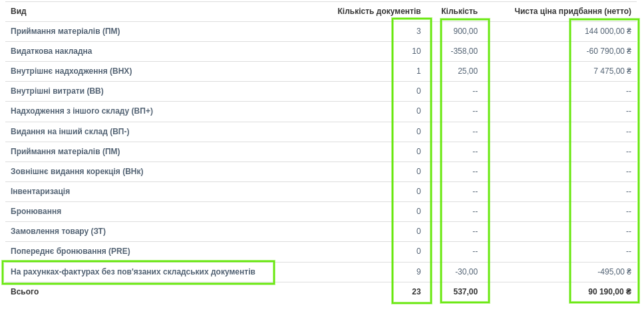Click the "Вид" column header

19,11
